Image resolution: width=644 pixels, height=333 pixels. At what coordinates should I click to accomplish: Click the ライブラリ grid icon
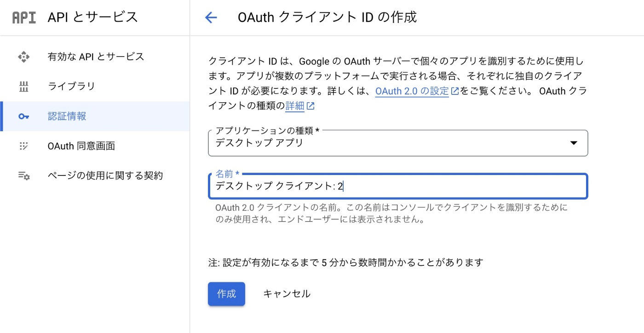click(23, 86)
